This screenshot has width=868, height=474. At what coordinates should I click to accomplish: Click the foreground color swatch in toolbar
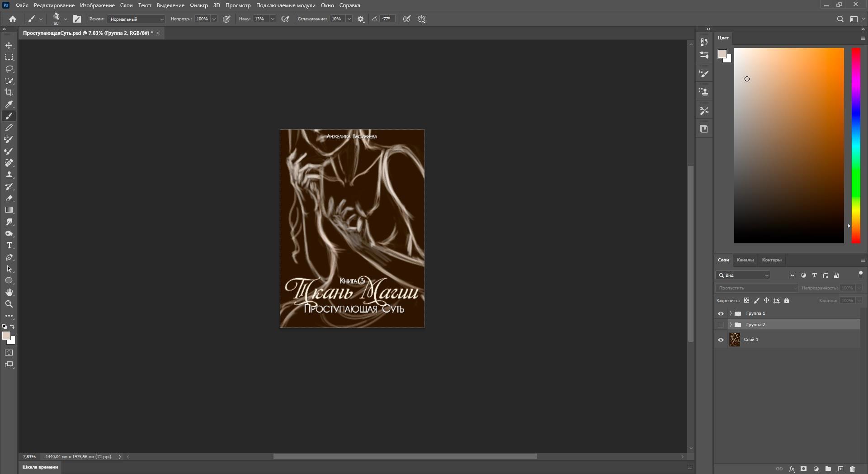coord(6,336)
